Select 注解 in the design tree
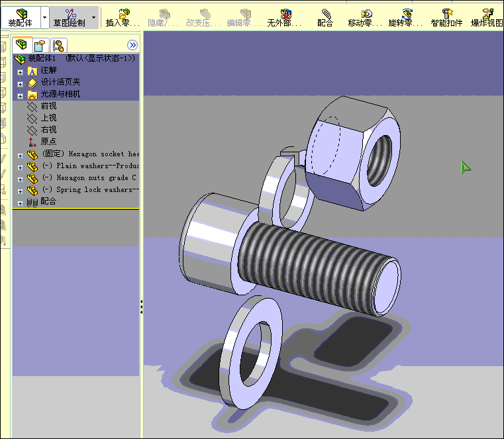 coord(48,70)
